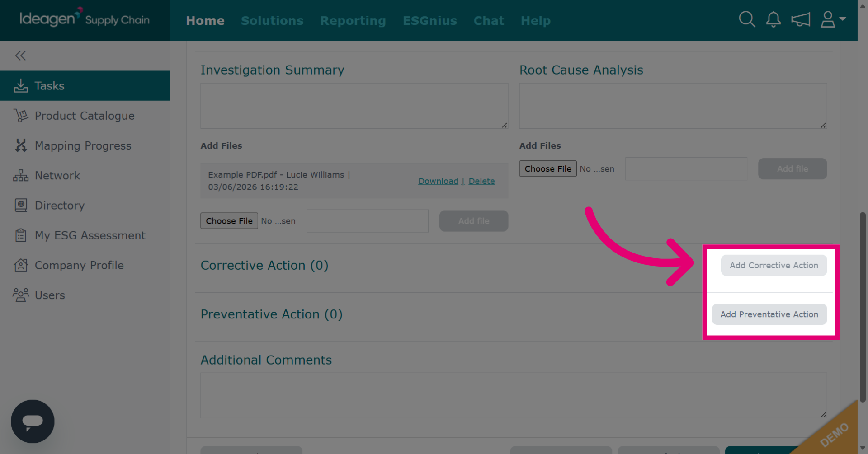The width and height of the screenshot is (868, 454).
Task: Open the search icon in the header
Action: [x=747, y=19]
